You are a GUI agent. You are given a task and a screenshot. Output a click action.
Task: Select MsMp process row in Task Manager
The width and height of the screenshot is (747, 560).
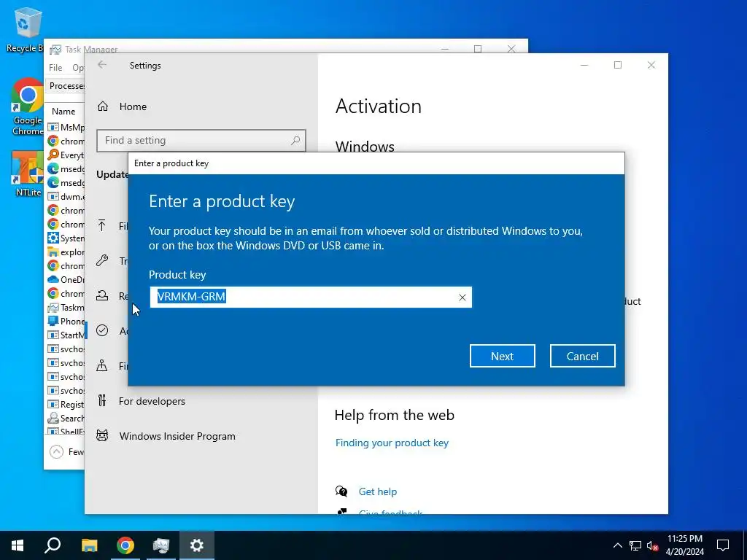(66, 127)
